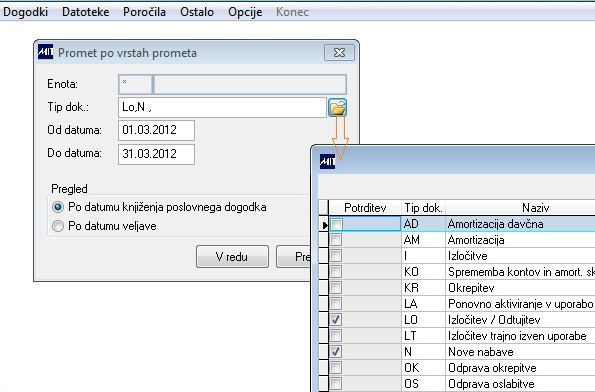This screenshot has height=392, width=595.
Task: Click the 'LO' code cell
Action: 423,320
